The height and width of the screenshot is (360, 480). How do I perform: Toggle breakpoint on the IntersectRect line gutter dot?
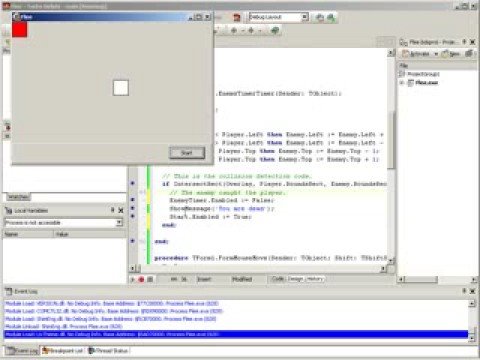[x=132, y=183]
